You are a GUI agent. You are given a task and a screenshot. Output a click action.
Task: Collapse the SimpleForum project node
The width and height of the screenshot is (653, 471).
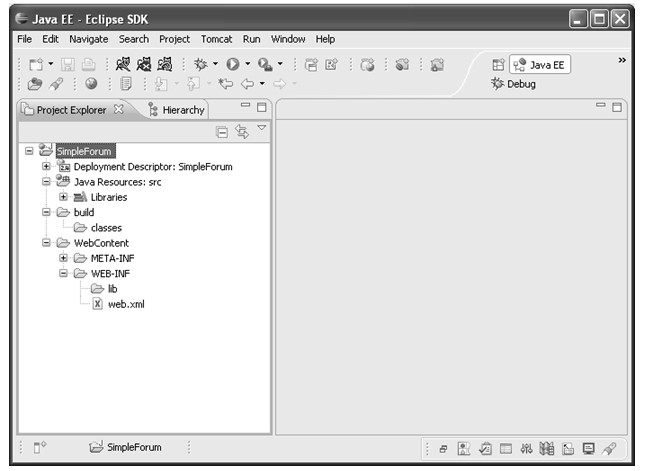point(29,151)
